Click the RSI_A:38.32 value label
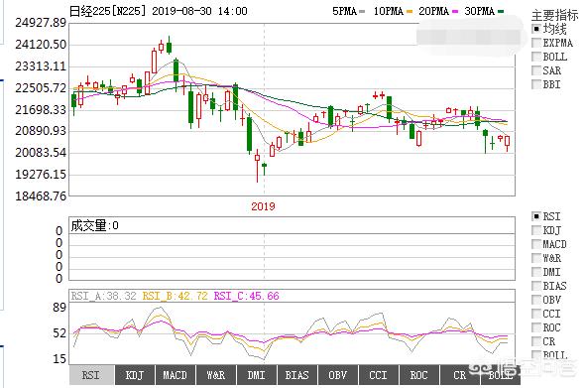Screen dimensions: 588x388 pyautogui.click(x=103, y=296)
